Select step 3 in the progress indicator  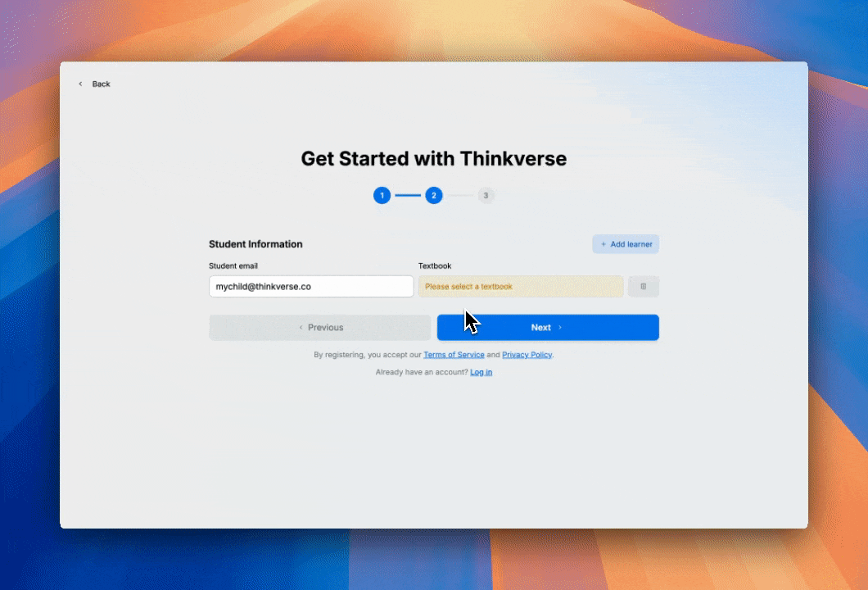pyautogui.click(x=486, y=196)
